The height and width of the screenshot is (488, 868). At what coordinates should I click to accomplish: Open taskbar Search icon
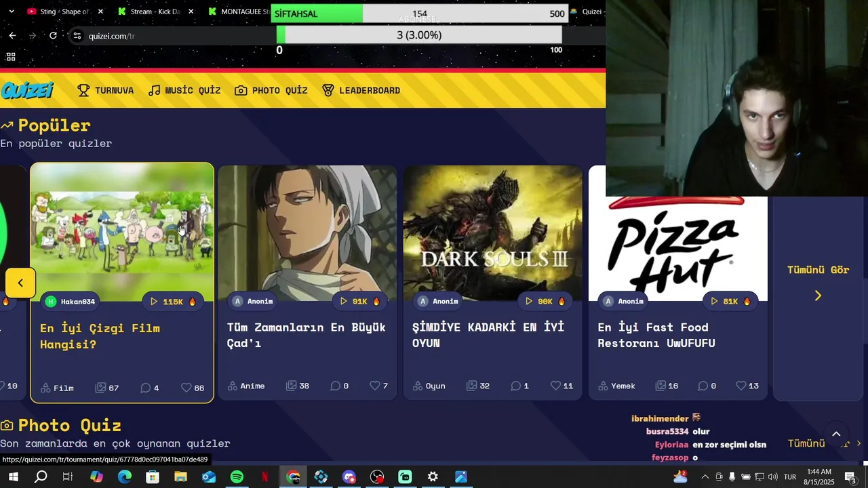41,477
